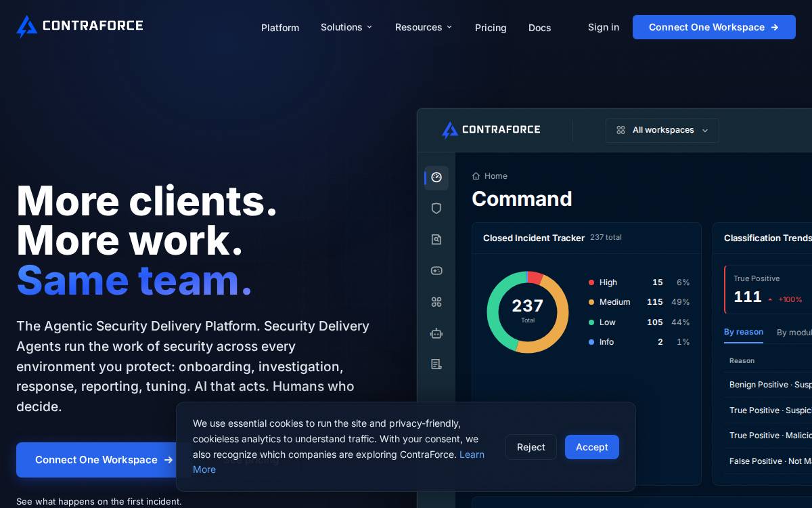Select the gamepad icon in the dashboard sidebar

click(436, 270)
